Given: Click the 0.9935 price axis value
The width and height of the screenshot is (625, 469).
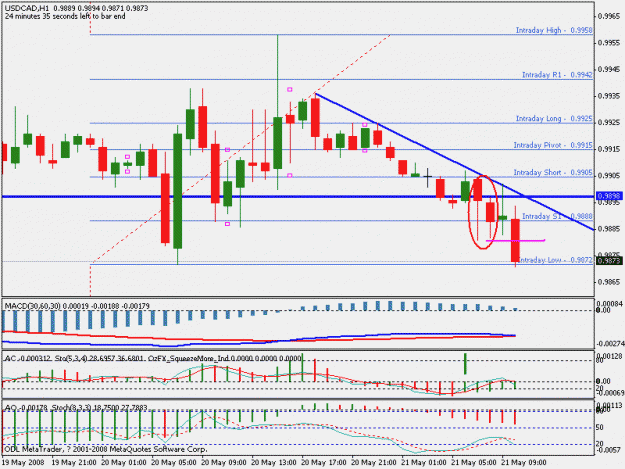Looking at the screenshot, I should 610,96.
